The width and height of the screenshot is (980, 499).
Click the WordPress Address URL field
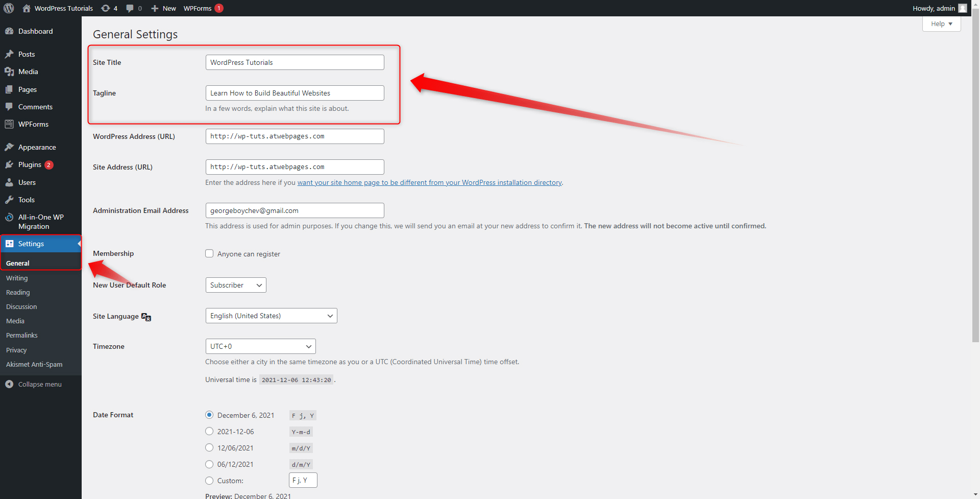click(295, 136)
